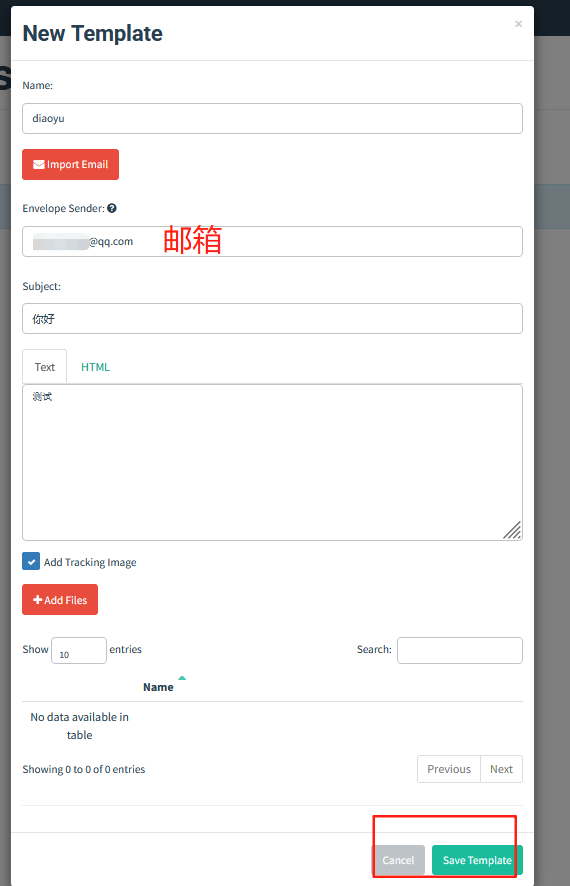Click the Cancel button
This screenshot has height=886, width=570.
tap(398, 860)
